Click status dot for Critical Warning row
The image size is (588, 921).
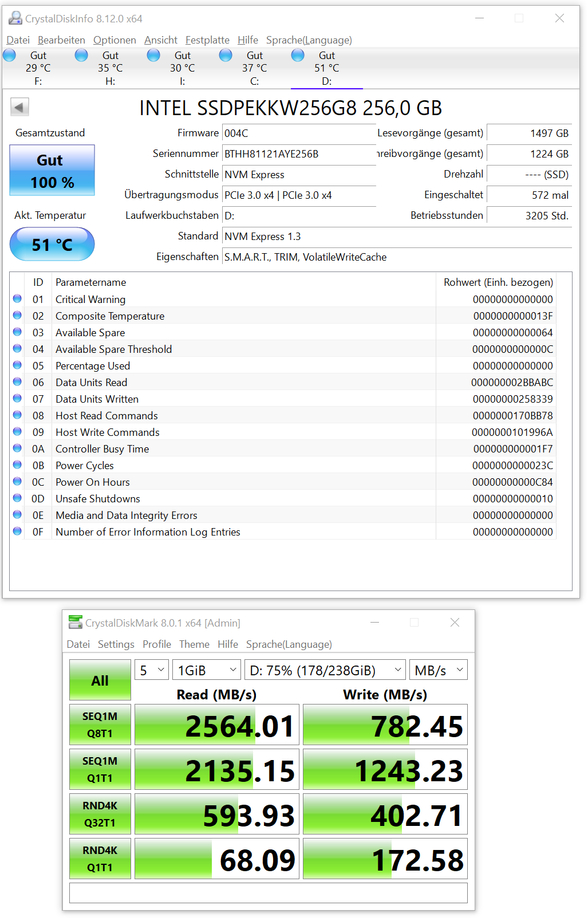pos(17,298)
